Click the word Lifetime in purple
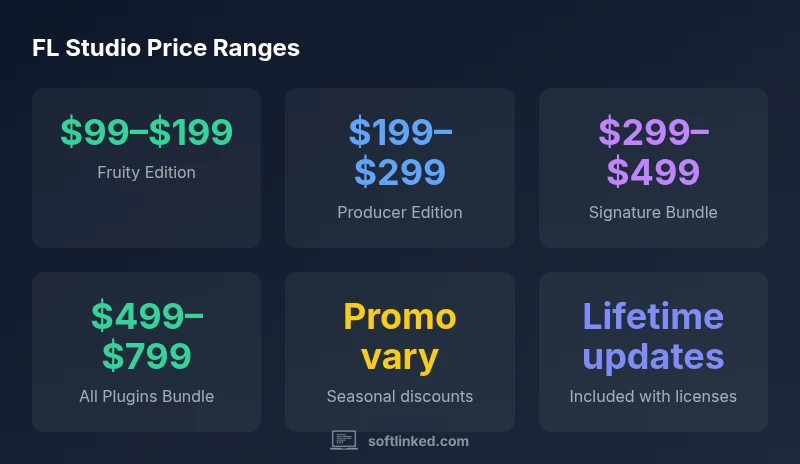Viewport: 800px width, 464px height. pyautogui.click(x=653, y=317)
